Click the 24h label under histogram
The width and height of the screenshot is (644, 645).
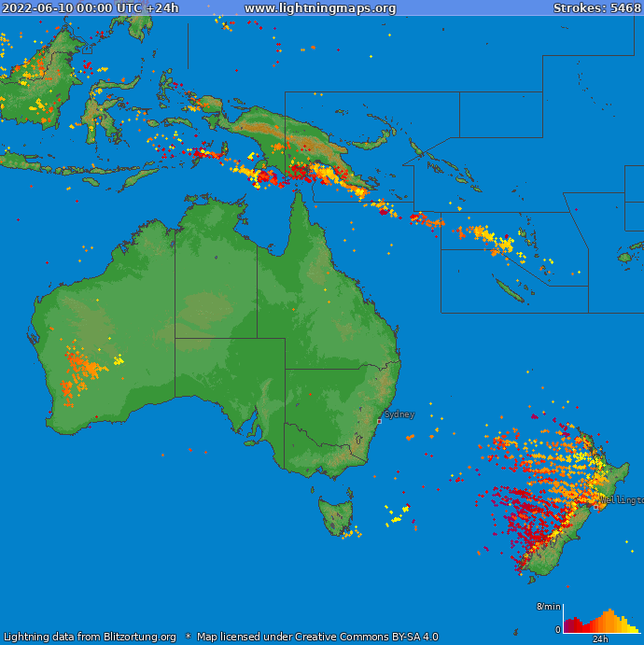(x=600, y=639)
